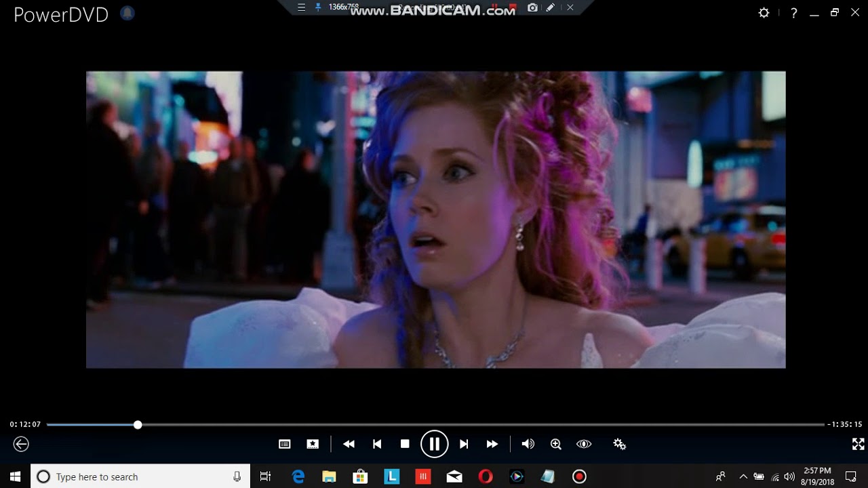Click the playback seek bar handle

138,424
